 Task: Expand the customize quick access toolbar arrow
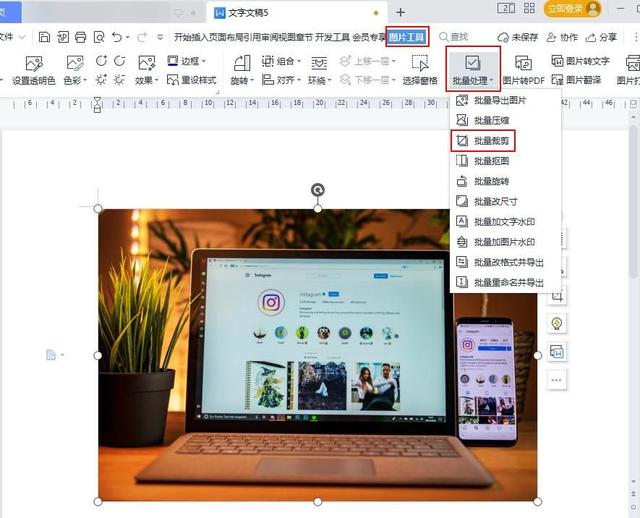point(160,37)
